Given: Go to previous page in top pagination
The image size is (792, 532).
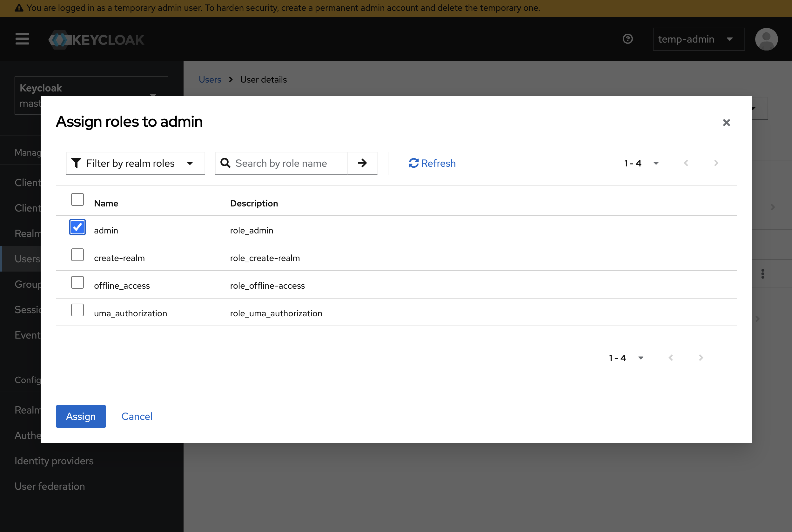Looking at the screenshot, I should click(x=686, y=163).
